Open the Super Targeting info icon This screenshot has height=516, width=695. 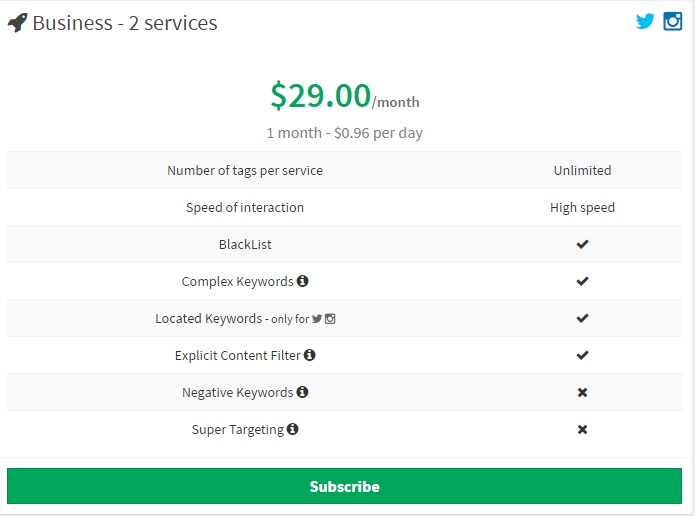(x=293, y=429)
